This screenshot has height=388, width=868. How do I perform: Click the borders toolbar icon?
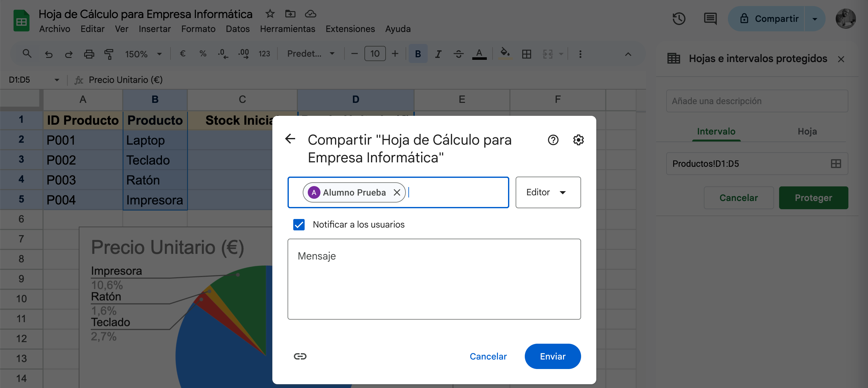[526, 54]
